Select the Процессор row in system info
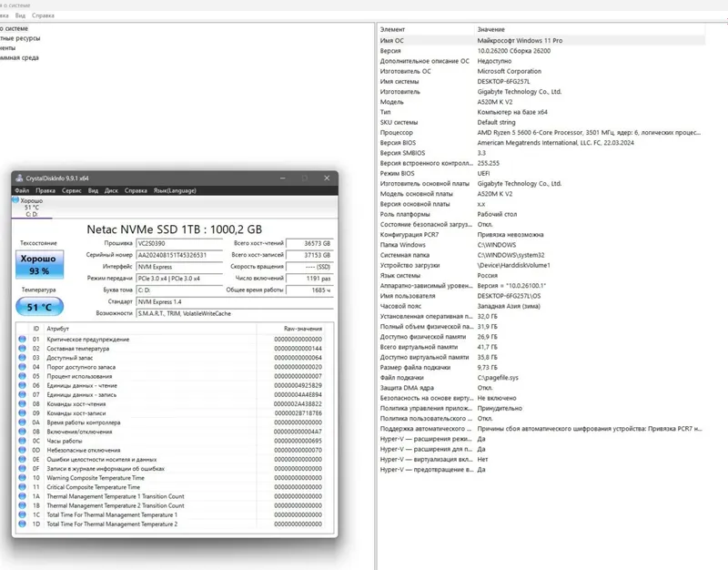The height and width of the screenshot is (570, 728). (541, 132)
